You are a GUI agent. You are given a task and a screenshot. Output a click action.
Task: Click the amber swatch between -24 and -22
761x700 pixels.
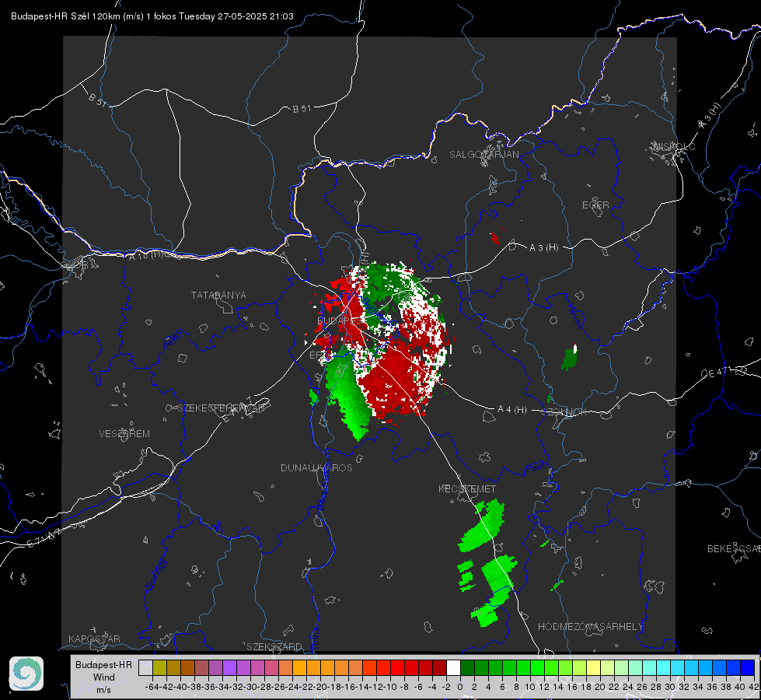299,668
